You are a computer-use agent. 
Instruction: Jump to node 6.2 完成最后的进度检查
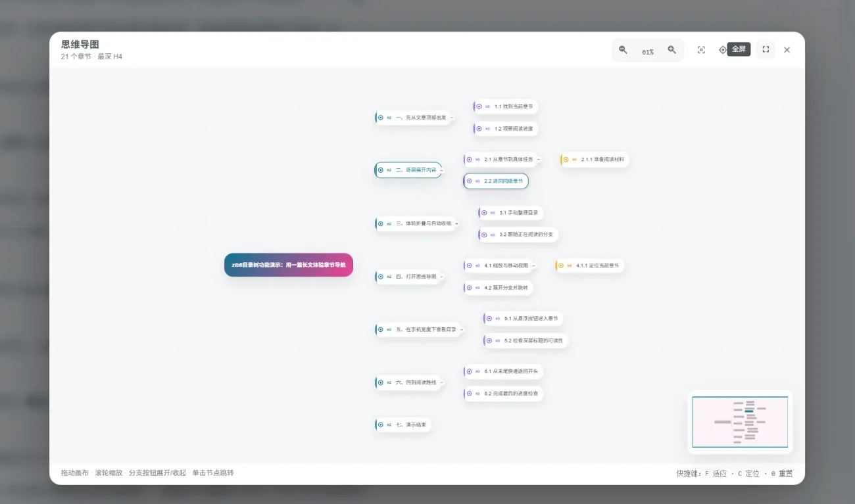click(x=503, y=394)
